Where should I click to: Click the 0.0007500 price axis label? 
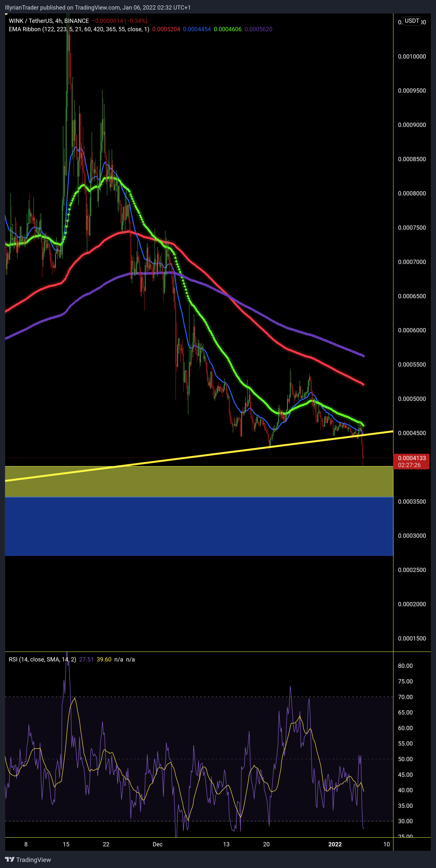tap(412, 228)
